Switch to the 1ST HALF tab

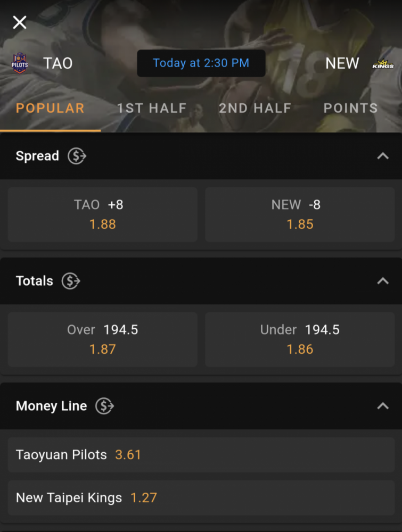tap(152, 108)
